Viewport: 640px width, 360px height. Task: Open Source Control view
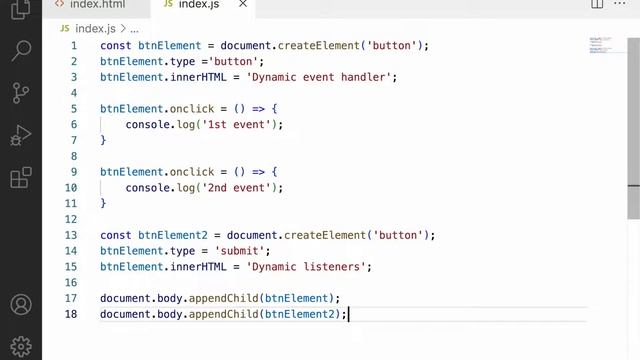pos(20,93)
